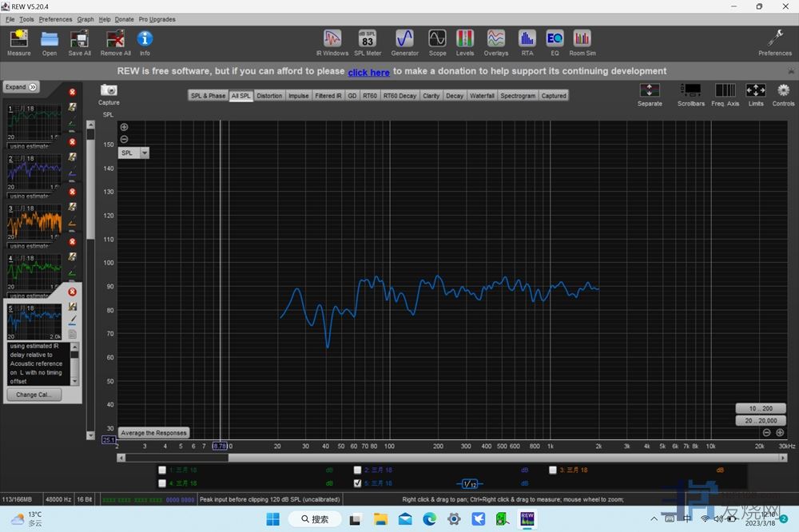The height and width of the screenshot is (532, 799).
Task: Start a new measurement with Measure
Action: coord(18,42)
